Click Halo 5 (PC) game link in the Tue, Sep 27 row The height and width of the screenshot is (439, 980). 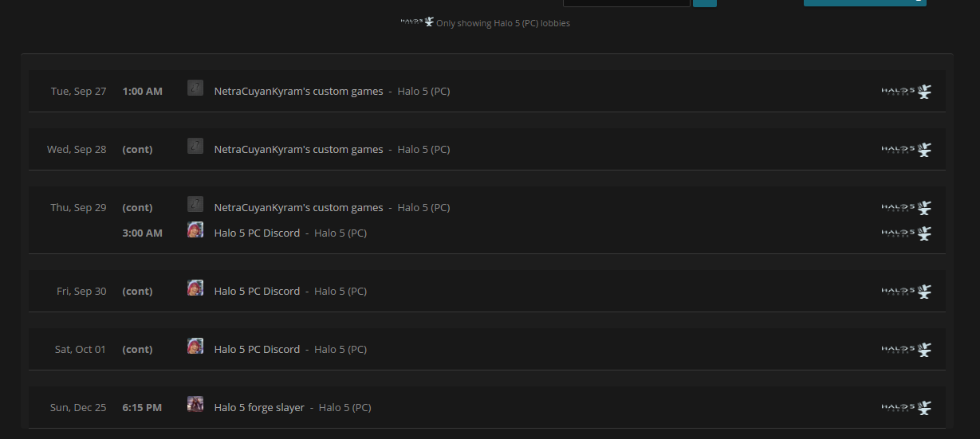(x=423, y=92)
